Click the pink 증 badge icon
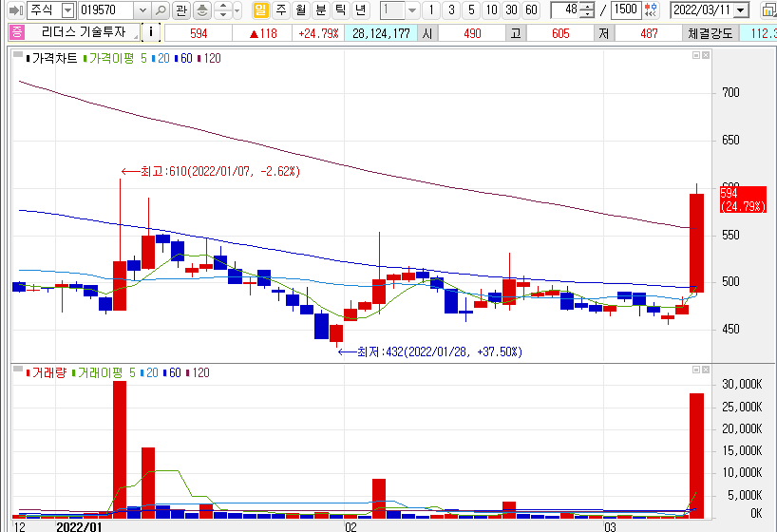 point(17,32)
